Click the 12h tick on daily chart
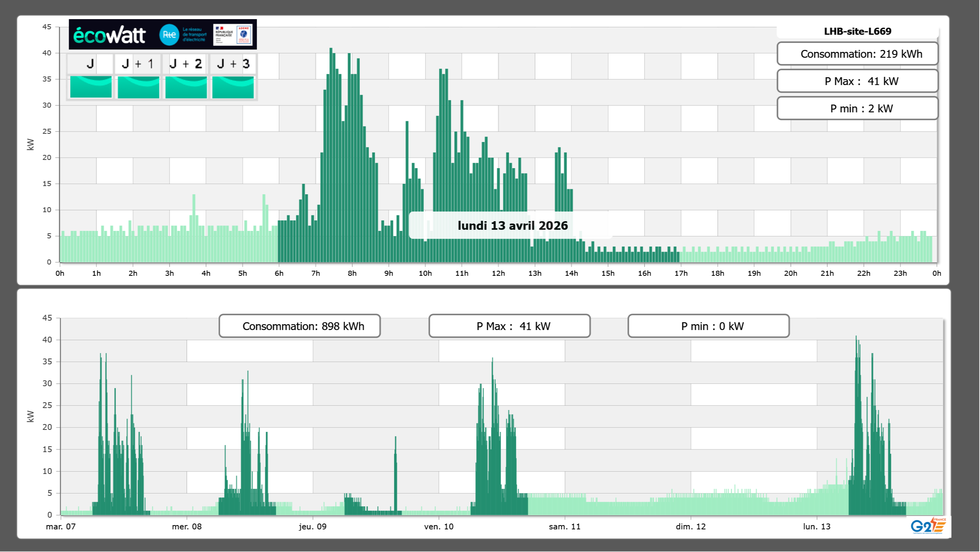980x552 pixels. click(498, 273)
